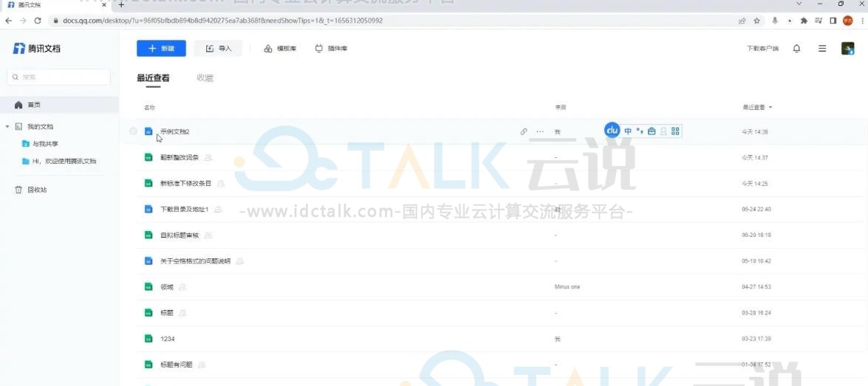The height and width of the screenshot is (386, 868).
Task: Open the more options dots for 示例文档2
Action: click(540, 131)
